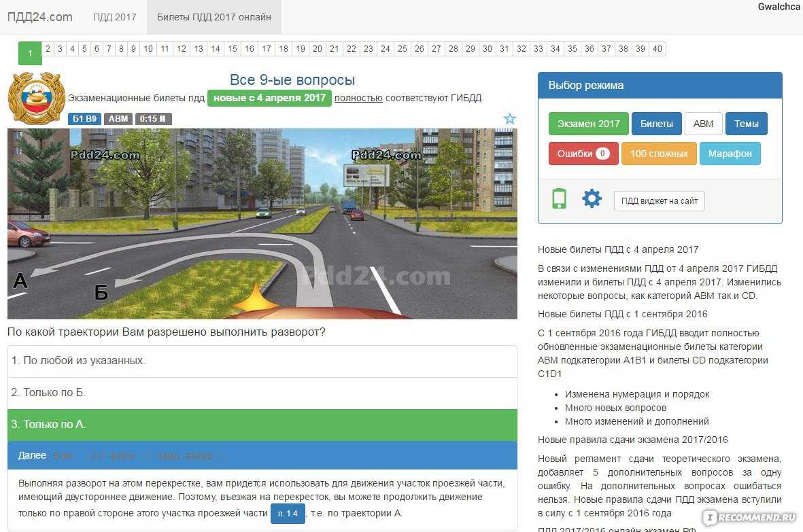Click the новые с 4 апреля 2017 badge
The image size is (803, 532).
[x=269, y=98]
